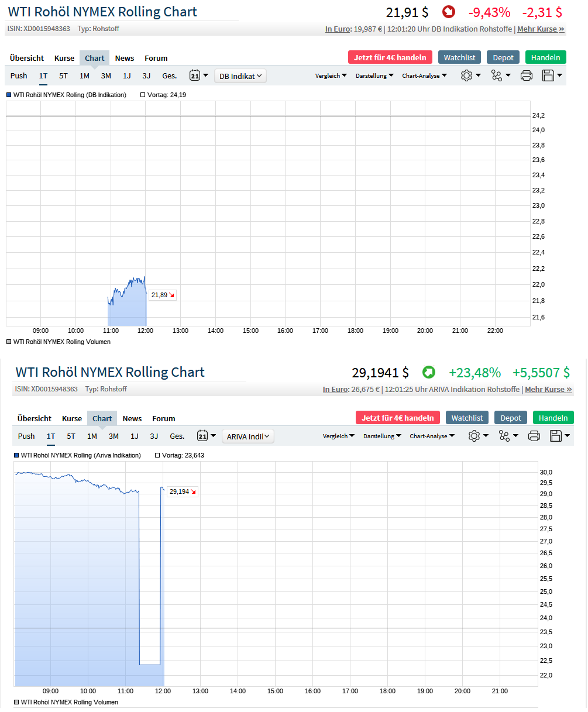The width and height of the screenshot is (588, 712).
Task: Click the printer icon in the second chart
Action: [x=534, y=436]
